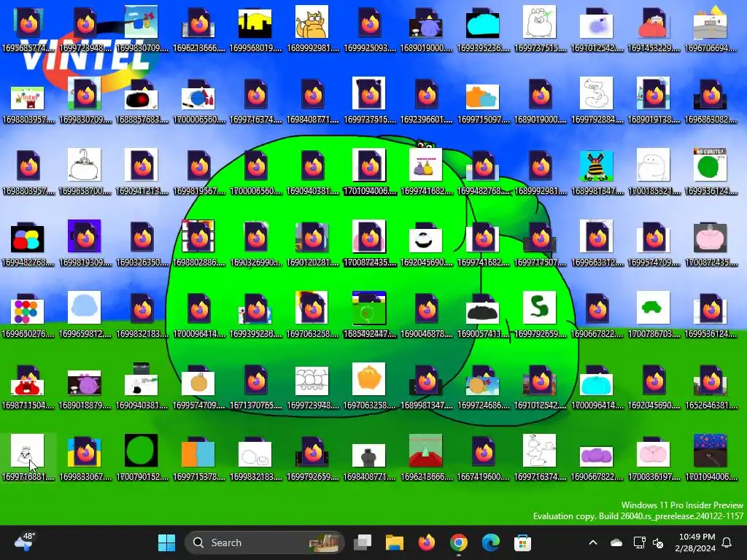Select Firefox file 1699717507
This screenshot has height=560, width=747.
539,244
